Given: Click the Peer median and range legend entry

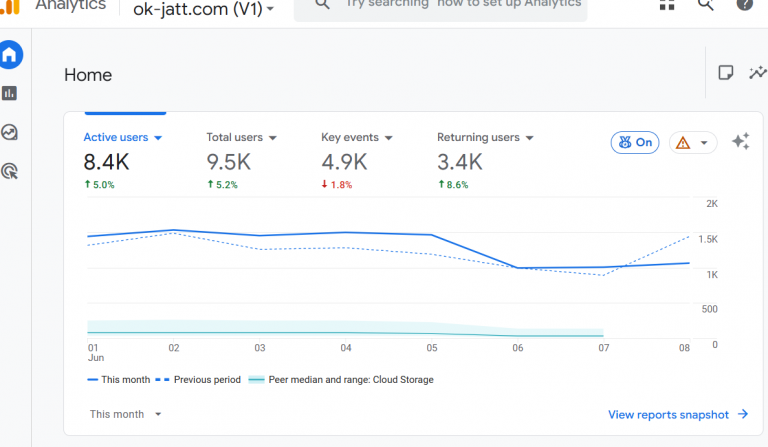Looking at the screenshot, I should pos(341,380).
